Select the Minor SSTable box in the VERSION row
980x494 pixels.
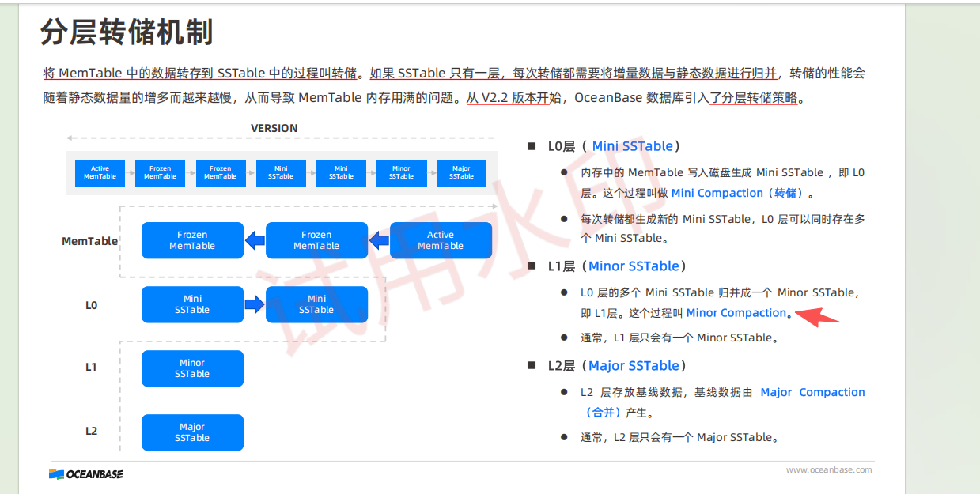(401, 173)
